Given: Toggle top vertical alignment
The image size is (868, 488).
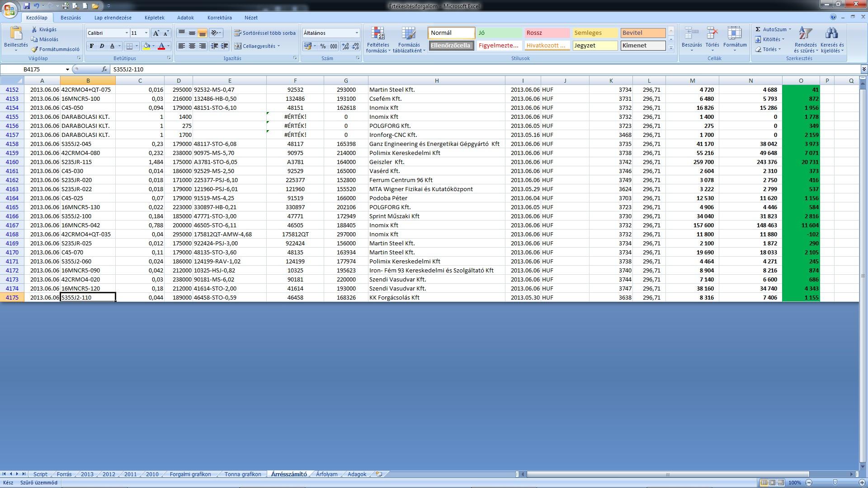Looking at the screenshot, I should pos(181,33).
